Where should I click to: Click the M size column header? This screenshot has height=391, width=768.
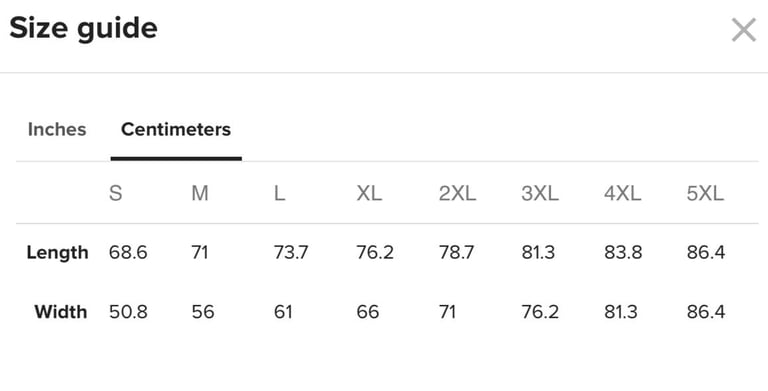click(200, 194)
